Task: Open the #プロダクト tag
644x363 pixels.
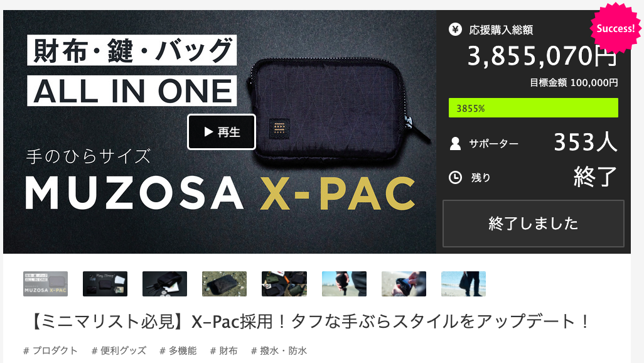Action: click(x=50, y=350)
